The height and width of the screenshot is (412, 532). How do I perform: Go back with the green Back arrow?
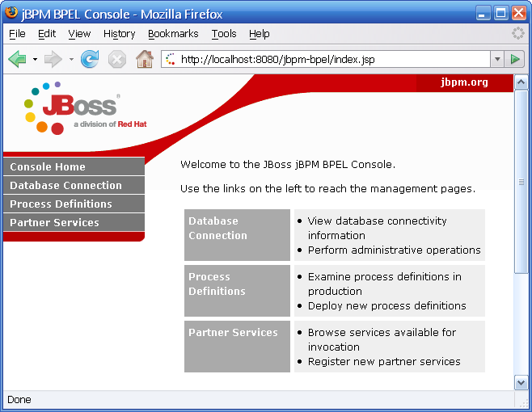point(17,59)
